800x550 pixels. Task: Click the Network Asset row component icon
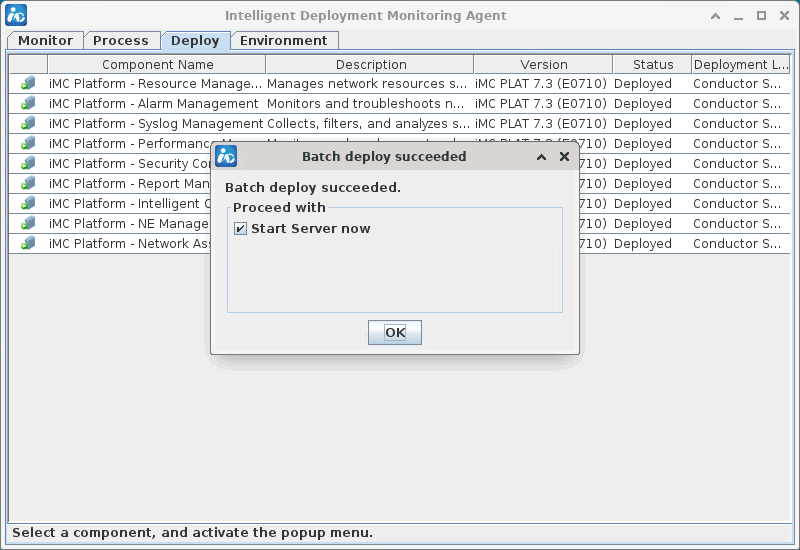[28, 243]
